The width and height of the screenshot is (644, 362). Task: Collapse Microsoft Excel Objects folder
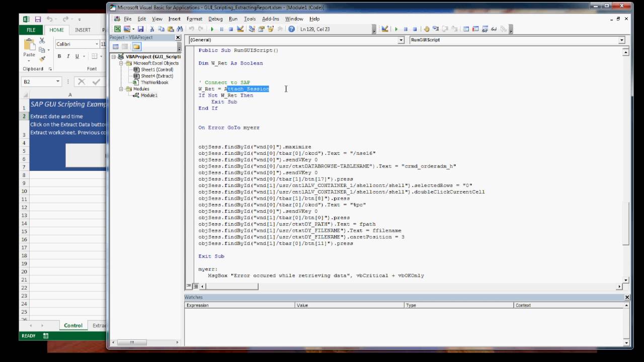(121, 63)
